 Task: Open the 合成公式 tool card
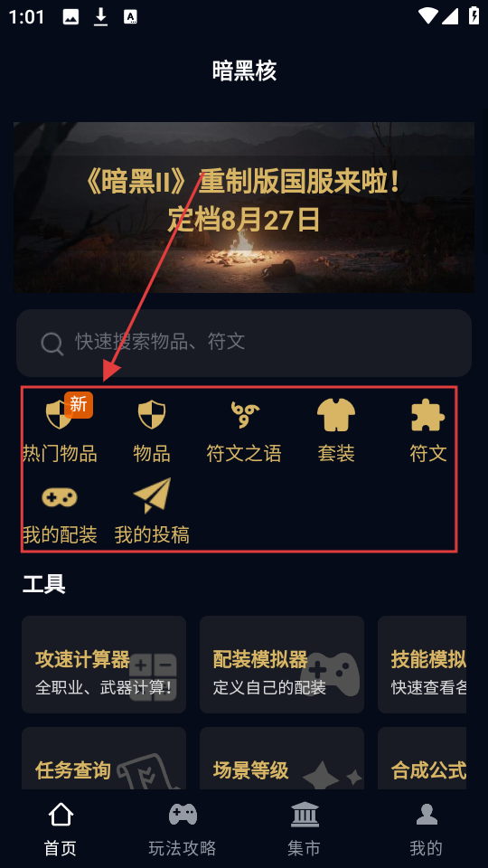(422, 758)
